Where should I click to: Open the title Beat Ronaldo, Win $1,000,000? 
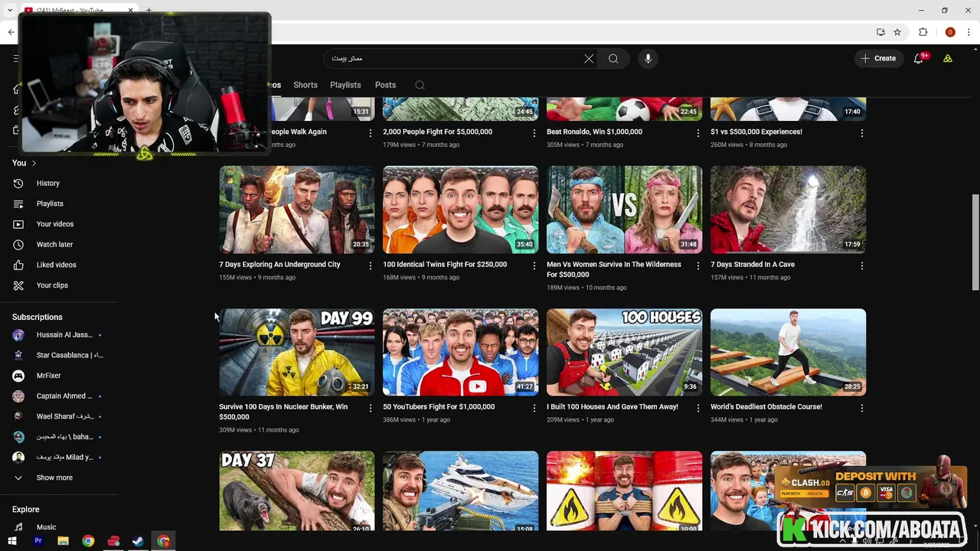594,132
